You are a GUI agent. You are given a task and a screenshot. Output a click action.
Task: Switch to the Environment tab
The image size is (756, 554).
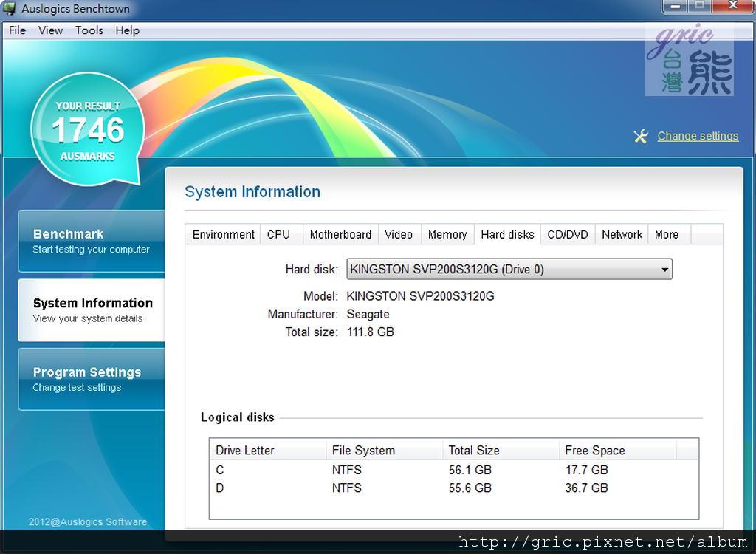(x=223, y=235)
